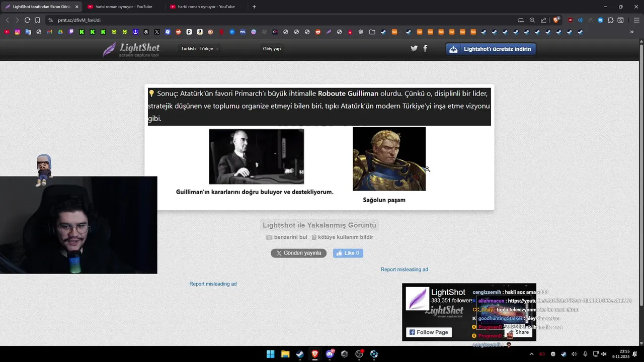Viewport: 644px width, 362px height.
Task: Click the microphone tray icon
Action: coord(585,354)
